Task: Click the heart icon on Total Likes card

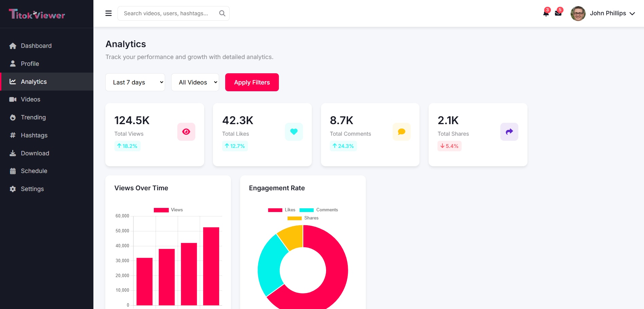Action: click(294, 132)
